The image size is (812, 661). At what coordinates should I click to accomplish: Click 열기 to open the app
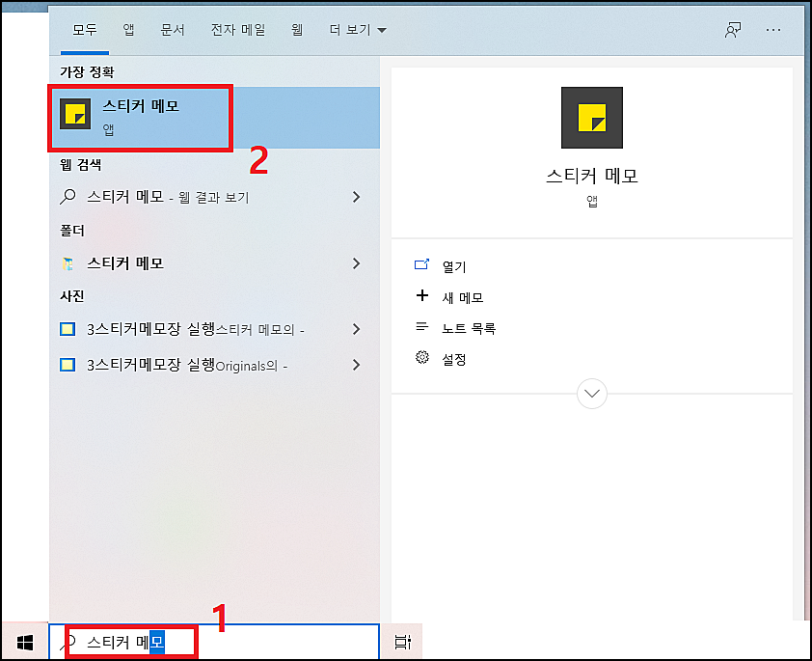454,266
